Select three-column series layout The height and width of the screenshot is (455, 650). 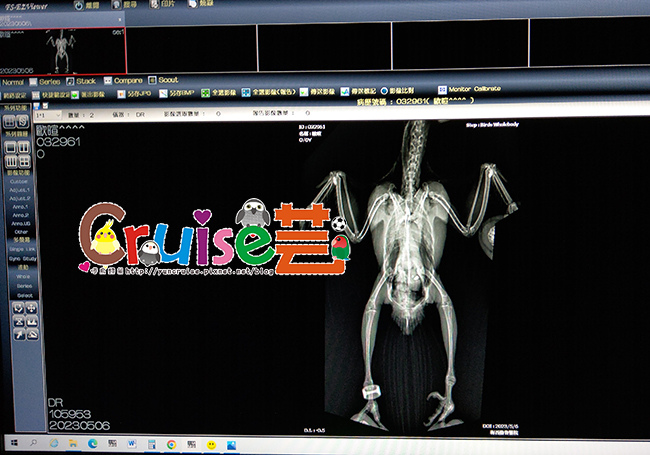11,161
